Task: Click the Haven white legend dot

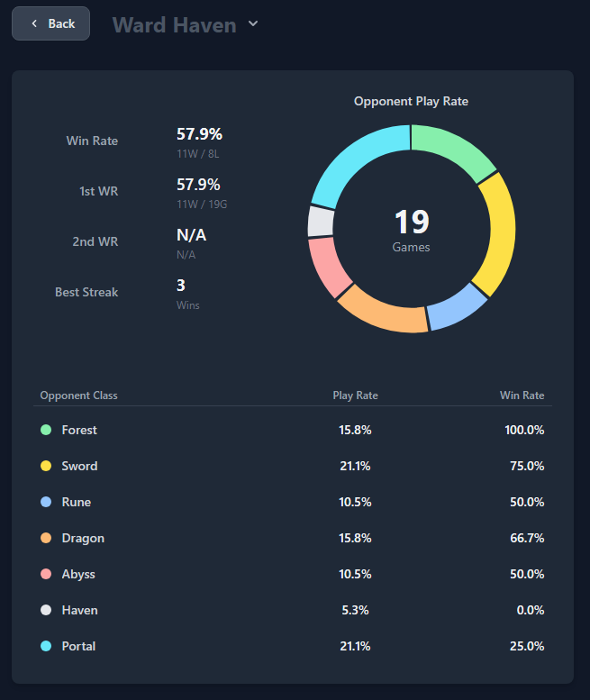Action: coord(46,610)
